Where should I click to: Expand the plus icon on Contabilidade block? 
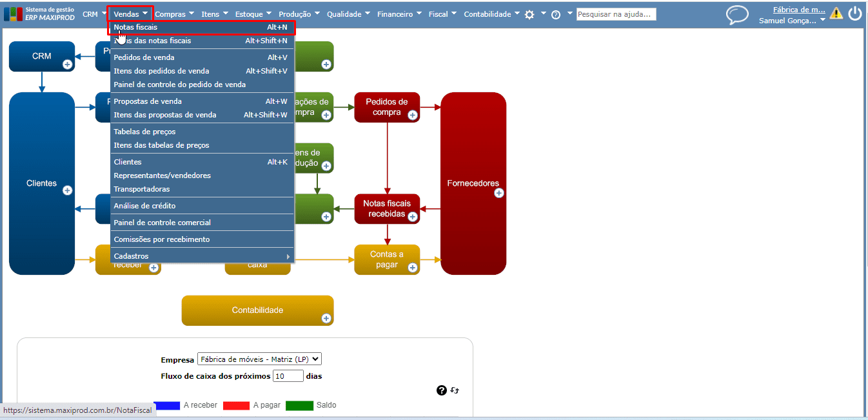[326, 318]
